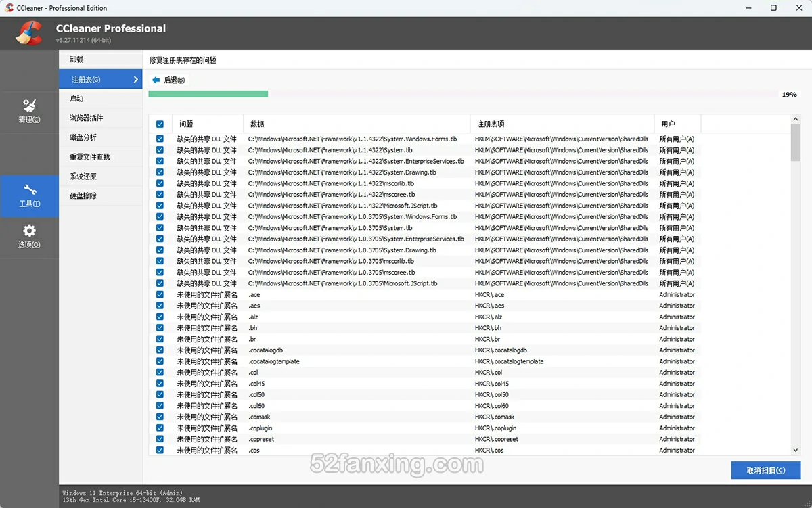This screenshot has height=508, width=812.
Task: Select the 注册表 (Registry) tool
Action: tap(100, 80)
